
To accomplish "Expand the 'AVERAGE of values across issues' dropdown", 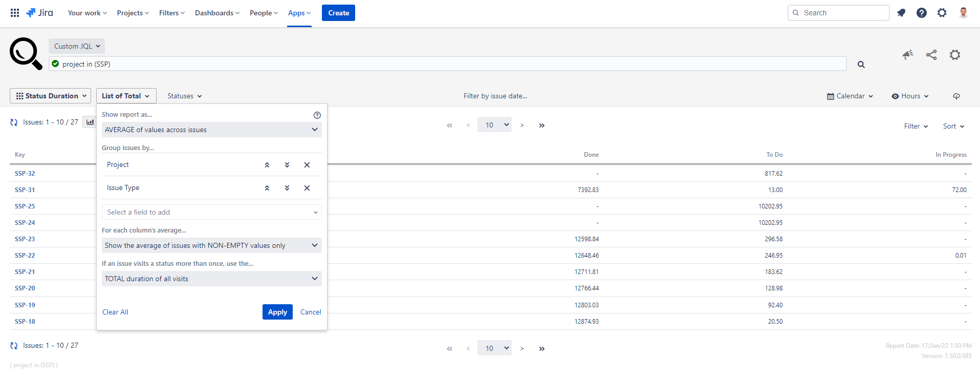I will (x=211, y=130).
